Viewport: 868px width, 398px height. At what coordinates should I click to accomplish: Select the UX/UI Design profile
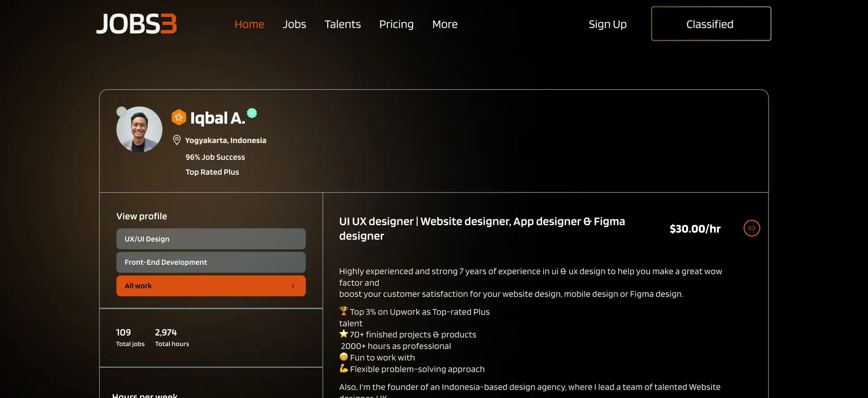[x=211, y=239]
